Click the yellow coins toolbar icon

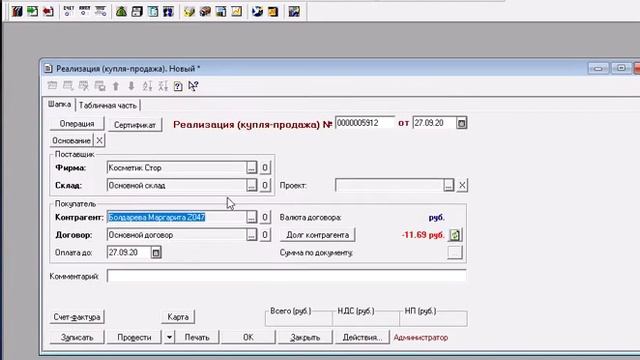[x=189, y=11]
